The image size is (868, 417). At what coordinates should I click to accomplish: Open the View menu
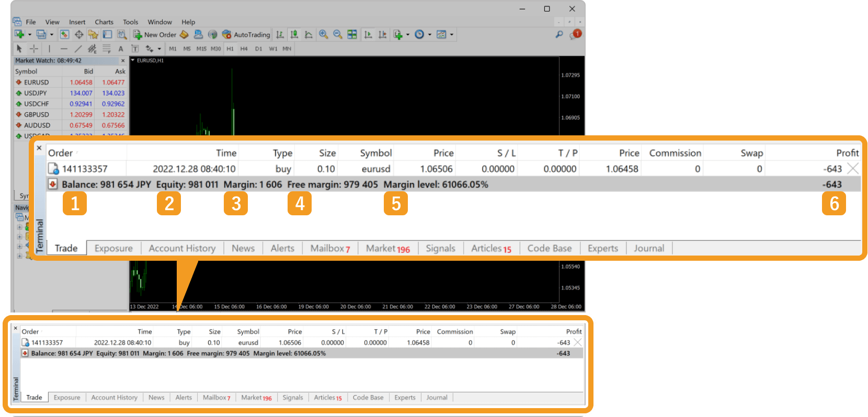(52, 22)
